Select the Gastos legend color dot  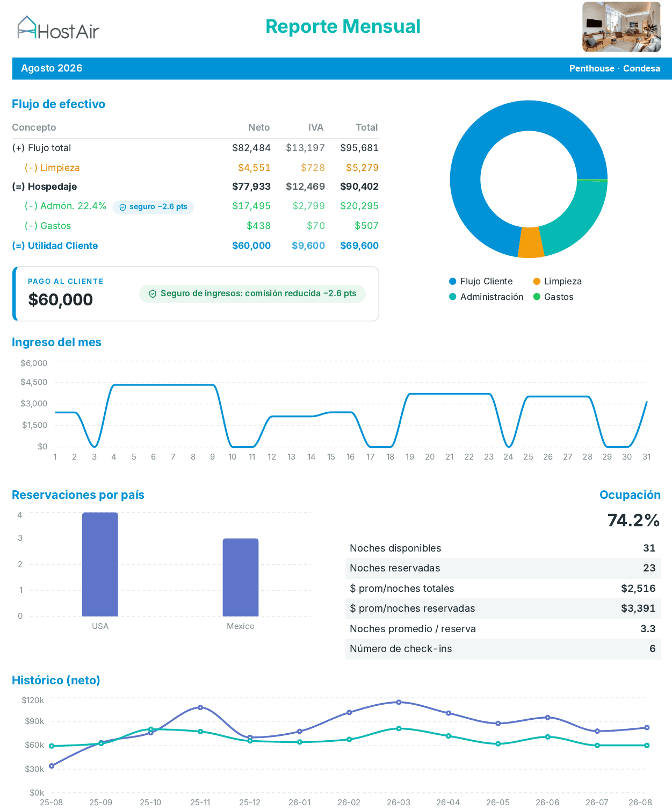pyautogui.click(x=537, y=297)
